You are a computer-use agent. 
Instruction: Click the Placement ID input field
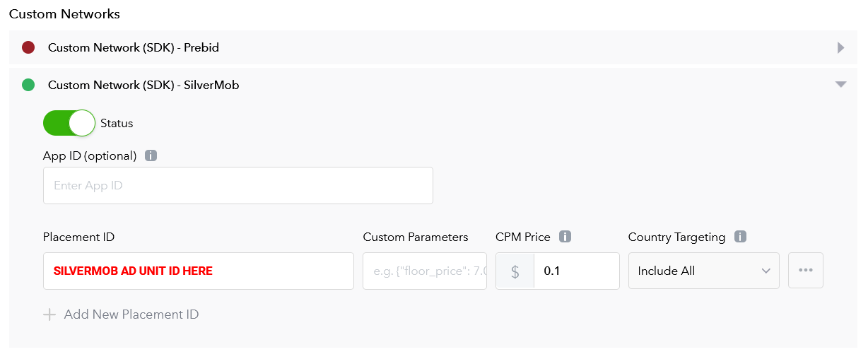click(198, 271)
